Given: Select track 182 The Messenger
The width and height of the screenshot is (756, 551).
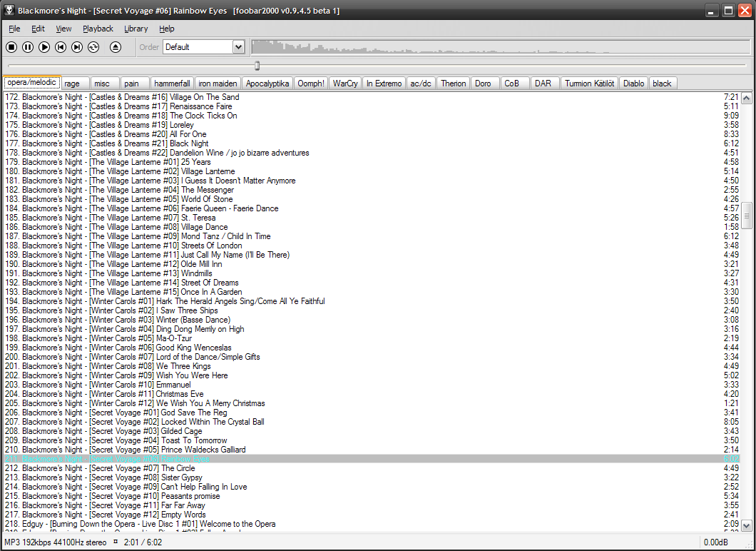Looking at the screenshot, I should coord(372,190).
